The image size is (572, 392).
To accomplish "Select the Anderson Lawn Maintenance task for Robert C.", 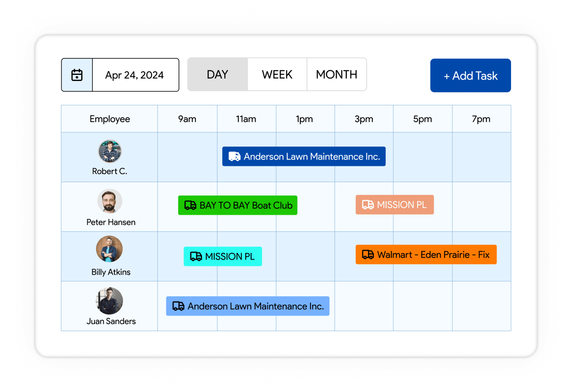I will (304, 156).
